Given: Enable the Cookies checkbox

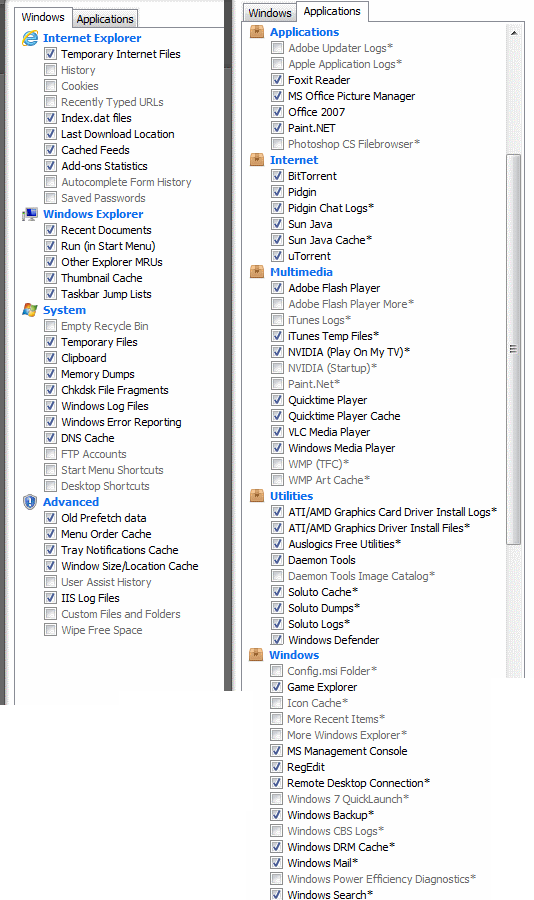Looking at the screenshot, I should [51, 86].
